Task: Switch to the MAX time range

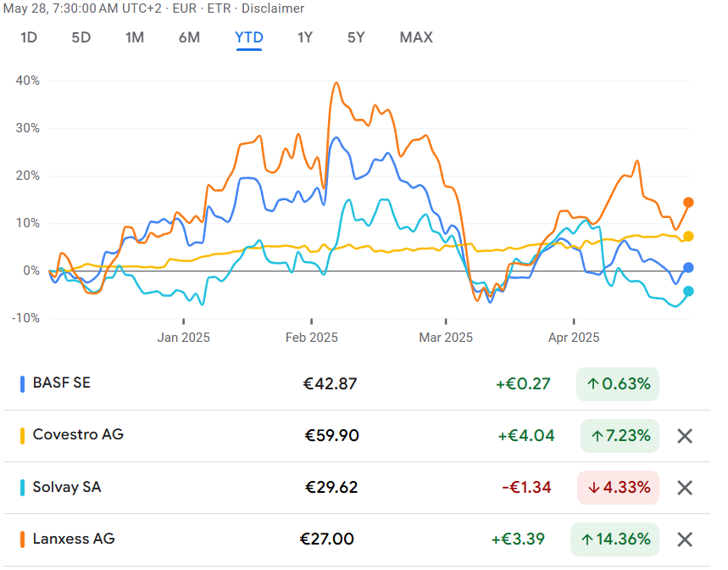Action: coord(416,37)
